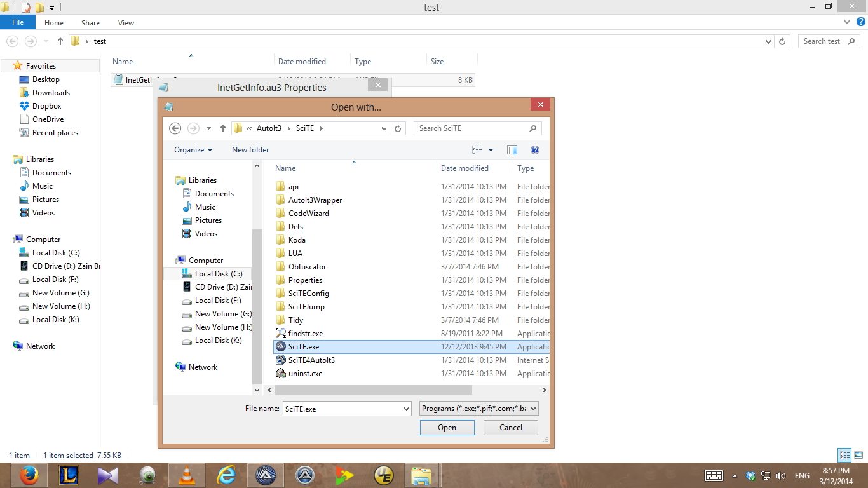Click the Search test field
The height and width of the screenshot is (488, 868).
click(829, 41)
